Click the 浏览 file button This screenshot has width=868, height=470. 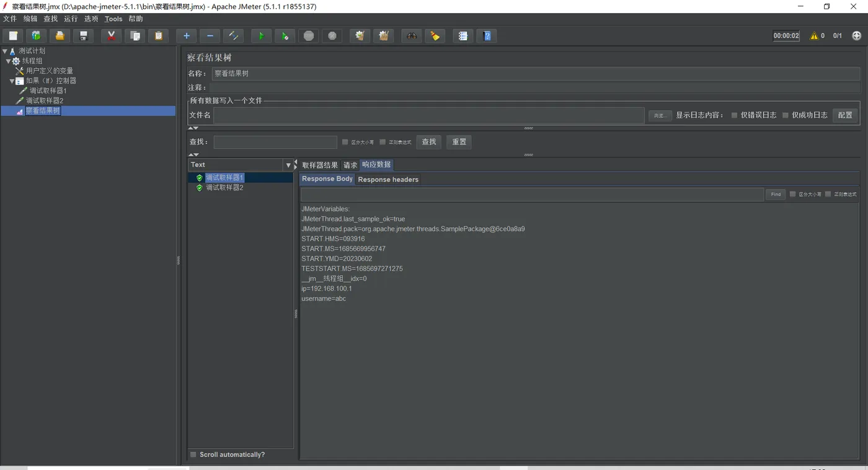coord(660,115)
